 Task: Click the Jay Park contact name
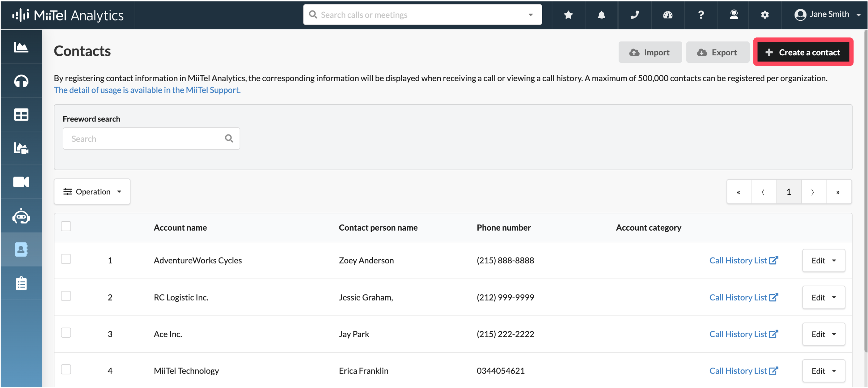pos(354,334)
